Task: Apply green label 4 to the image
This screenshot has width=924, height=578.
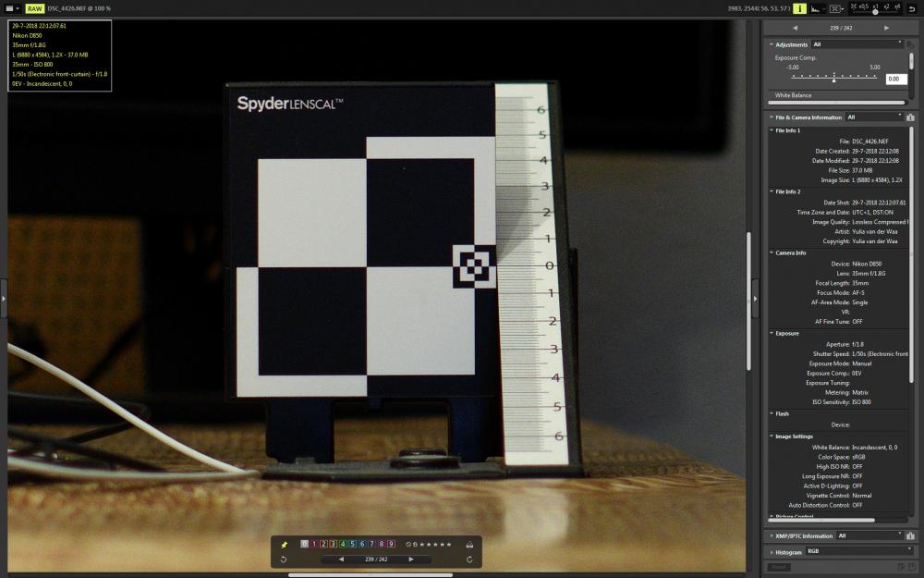Action: (343, 544)
